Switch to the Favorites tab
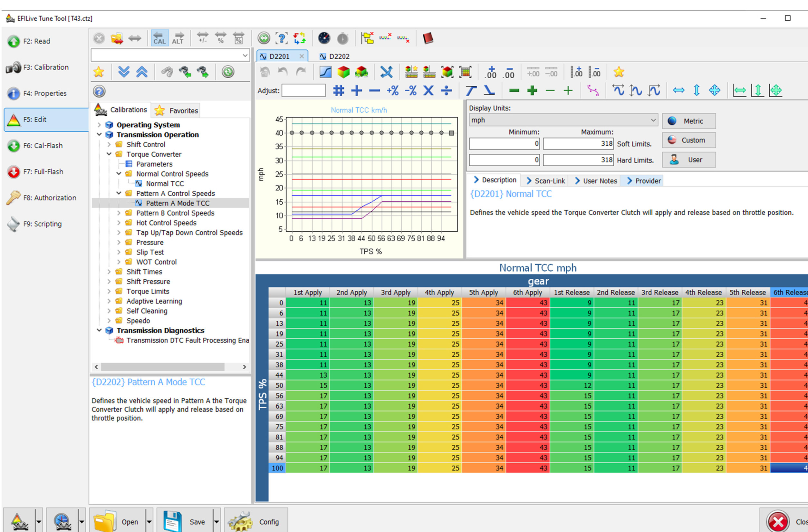 176,111
